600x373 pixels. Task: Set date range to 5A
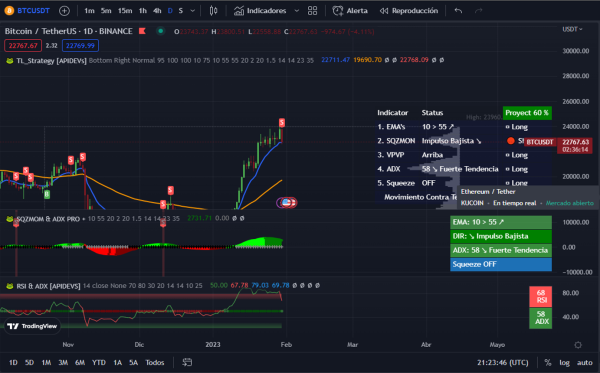point(133,362)
